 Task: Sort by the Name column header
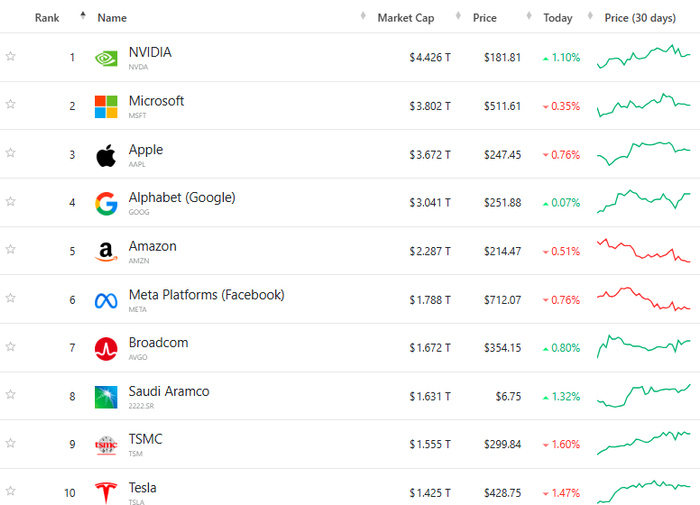point(112,18)
